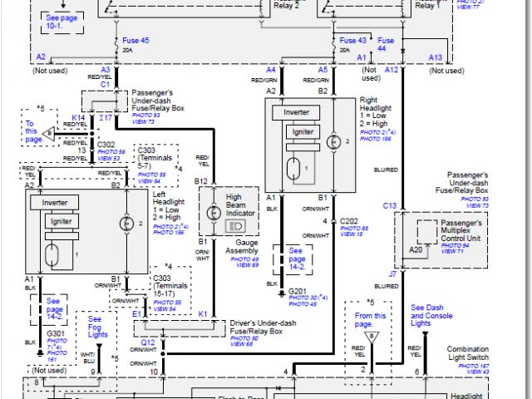Viewport: 532px width, 399px height.
Task: Open 'See page 14-2' link above G301
Action: [54, 305]
